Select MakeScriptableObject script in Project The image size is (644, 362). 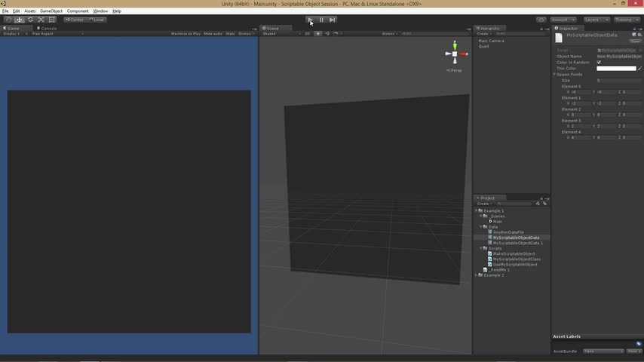(514, 254)
